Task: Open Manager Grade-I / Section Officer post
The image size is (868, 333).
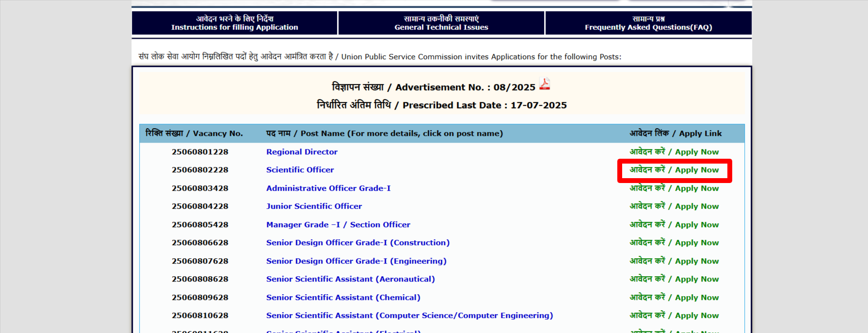Action: click(338, 225)
